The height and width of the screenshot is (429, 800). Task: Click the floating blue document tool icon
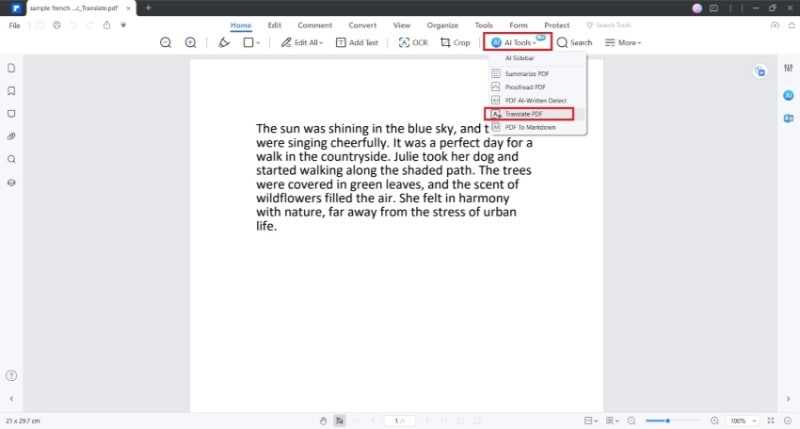pos(760,72)
